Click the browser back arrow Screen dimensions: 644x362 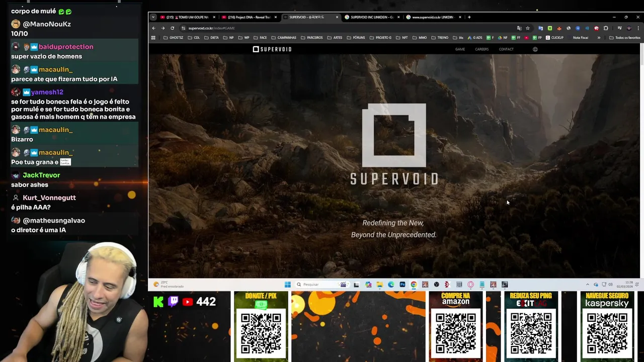pyautogui.click(x=154, y=28)
